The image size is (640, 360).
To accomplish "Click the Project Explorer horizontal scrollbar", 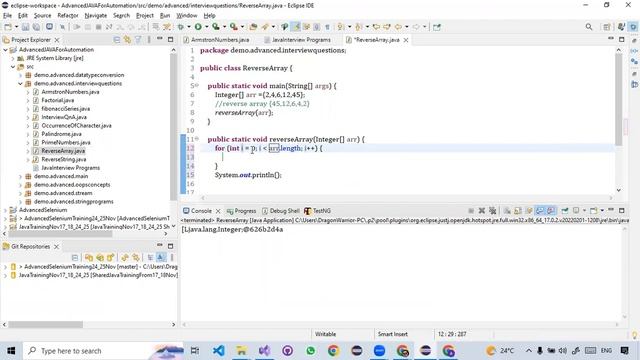I will click(x=60, y=234).
